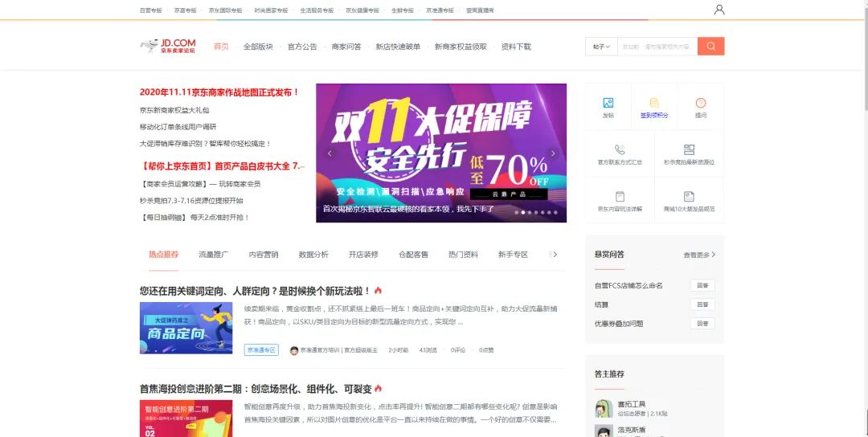Open 京喜专板 top bar link

click(186, 10)
